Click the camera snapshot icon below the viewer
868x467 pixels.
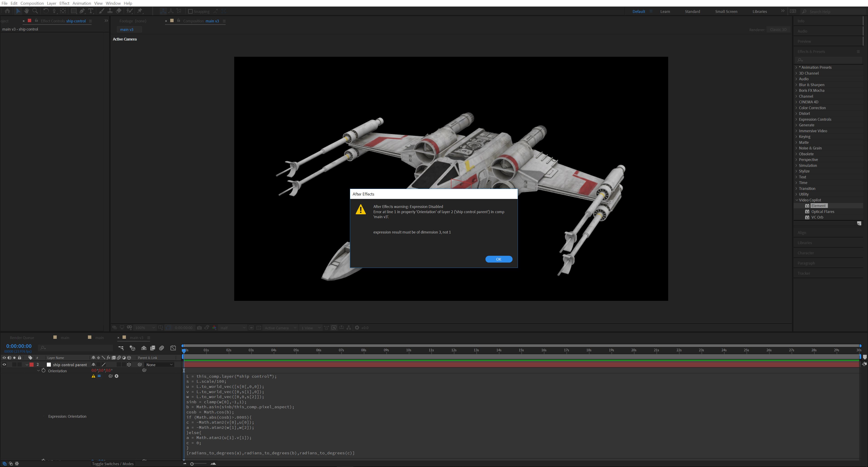point(199,328)
